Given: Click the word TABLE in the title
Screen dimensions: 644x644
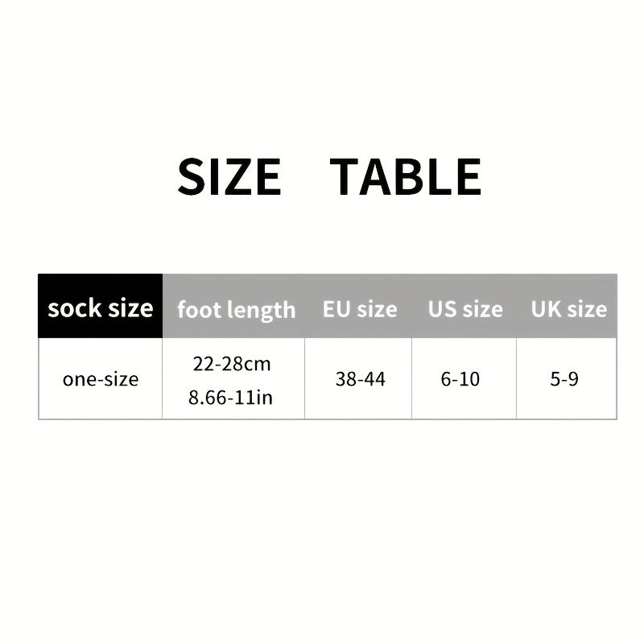Looking at the screenshot, I should pos(406,177).
